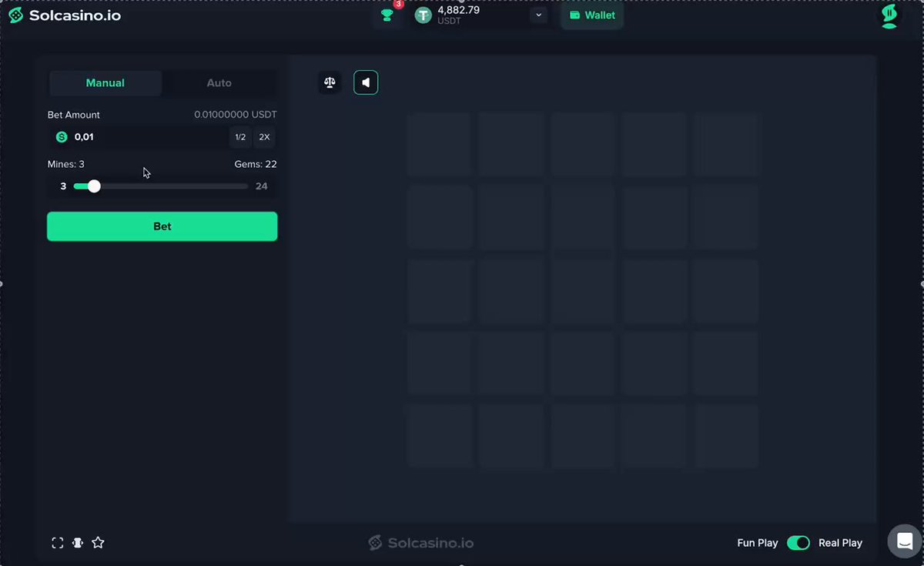Select the "Real Play" label
This screenshot has height=566, width=924.
click(840, 543)
